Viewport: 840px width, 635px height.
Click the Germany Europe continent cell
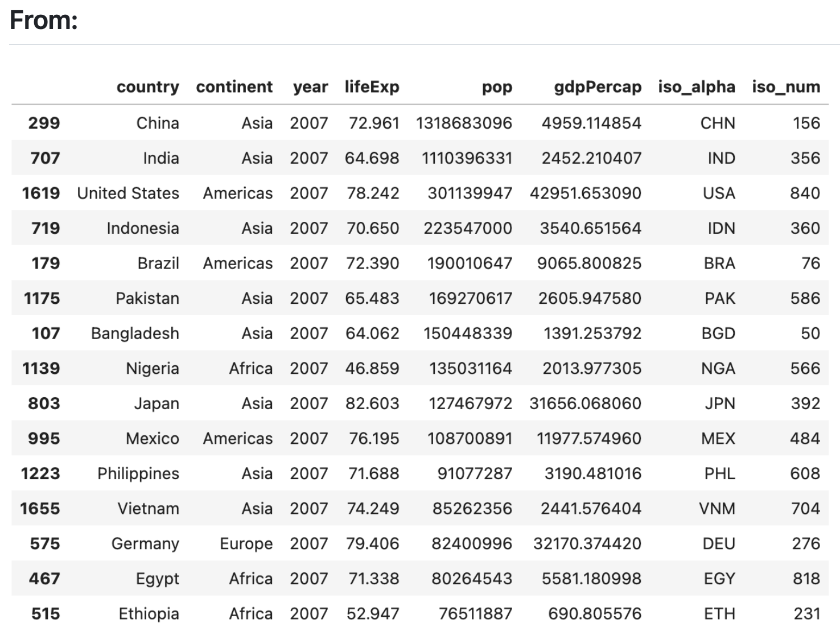pos(246,544)
